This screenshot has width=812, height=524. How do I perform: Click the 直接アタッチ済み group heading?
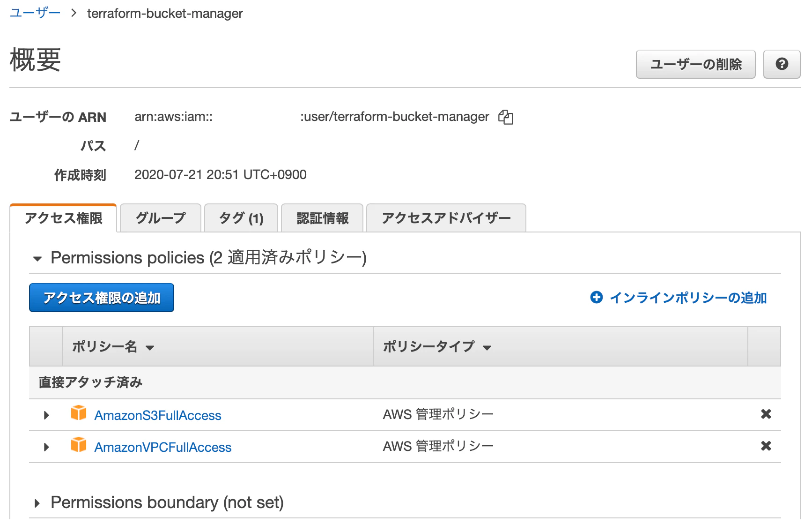tap(90, 382)
